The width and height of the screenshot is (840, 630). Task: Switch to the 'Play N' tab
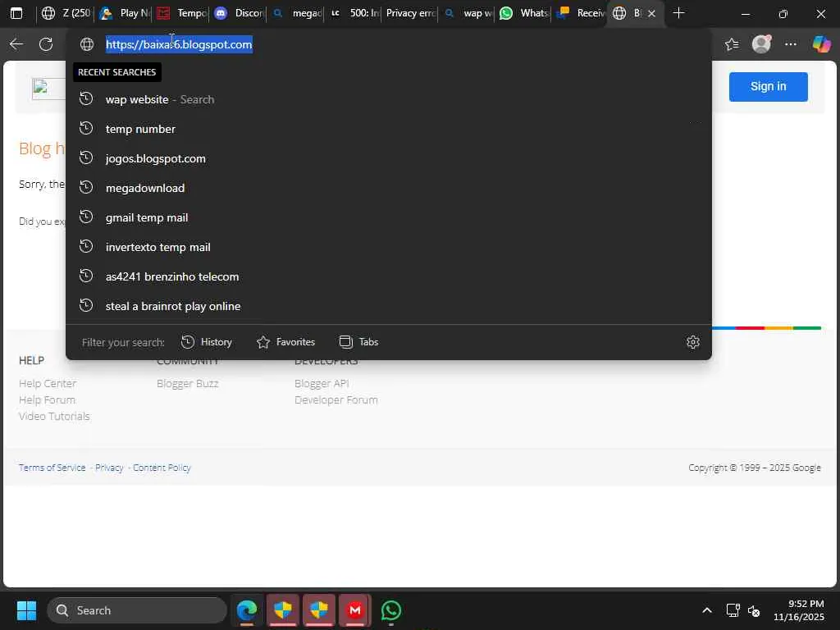pos(125,13)
